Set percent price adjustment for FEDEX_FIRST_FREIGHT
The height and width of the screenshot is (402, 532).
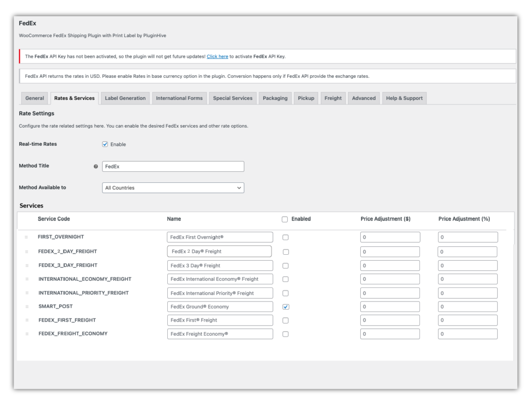click(468, 320)
